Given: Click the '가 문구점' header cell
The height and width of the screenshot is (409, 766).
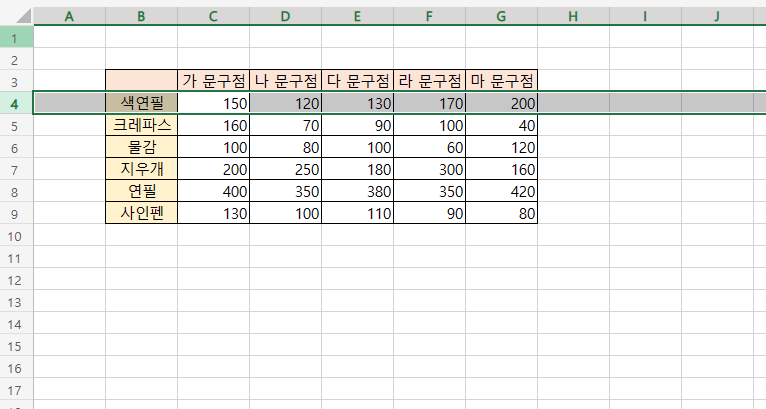Looking at the screenshot, I should 213,80.
